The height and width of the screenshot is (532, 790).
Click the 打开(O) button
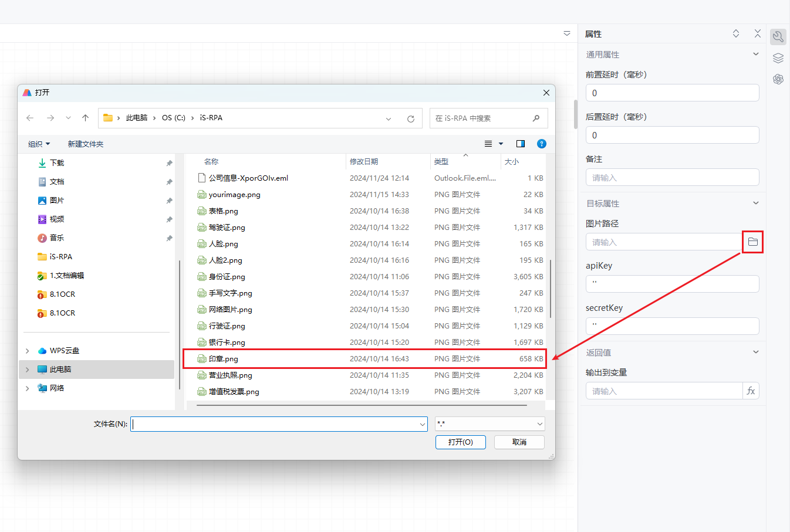click(x=461, y=442)
